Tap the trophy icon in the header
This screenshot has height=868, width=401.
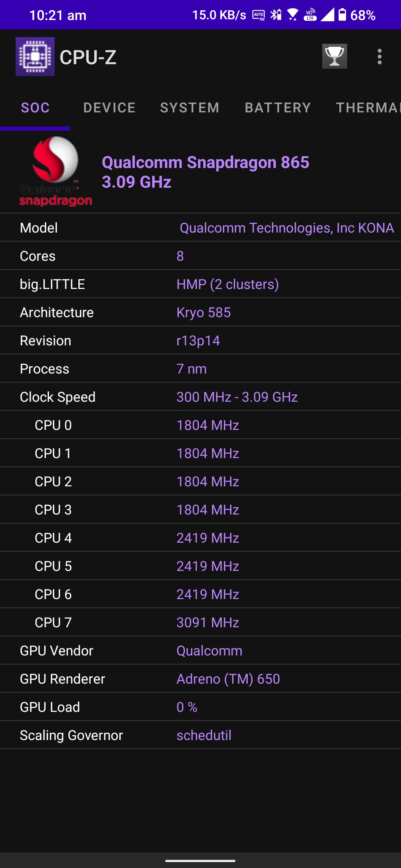click(x=335, y=56)
